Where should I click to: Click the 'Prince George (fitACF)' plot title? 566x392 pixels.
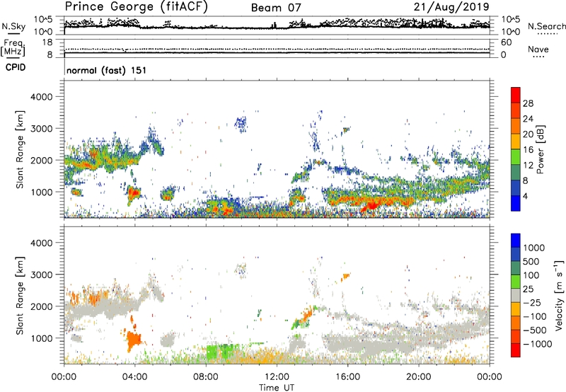136,6
